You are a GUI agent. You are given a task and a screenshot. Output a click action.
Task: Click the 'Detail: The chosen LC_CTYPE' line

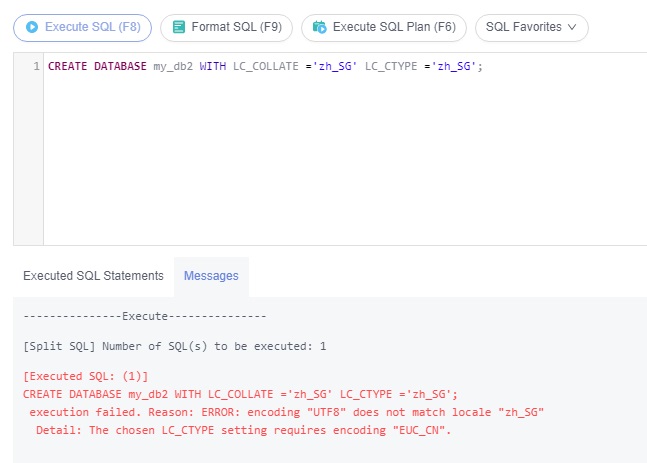[243, 430]
